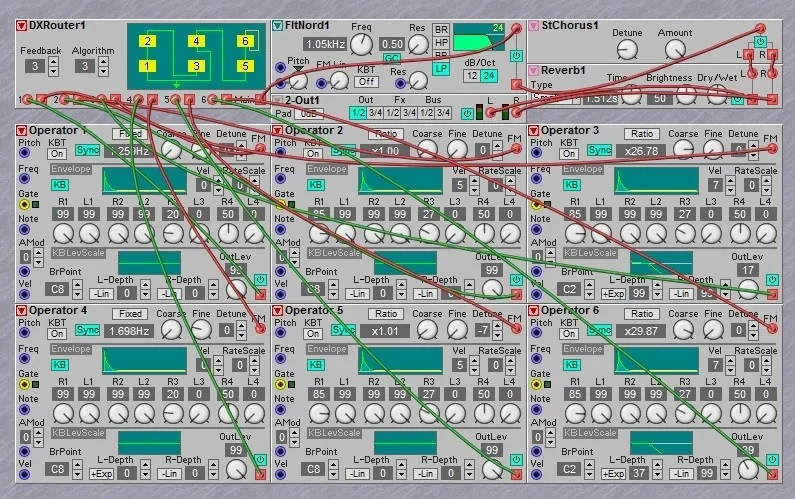
Task: Toggle Operator 4 Sync button
Action: (x=88, y=330)
